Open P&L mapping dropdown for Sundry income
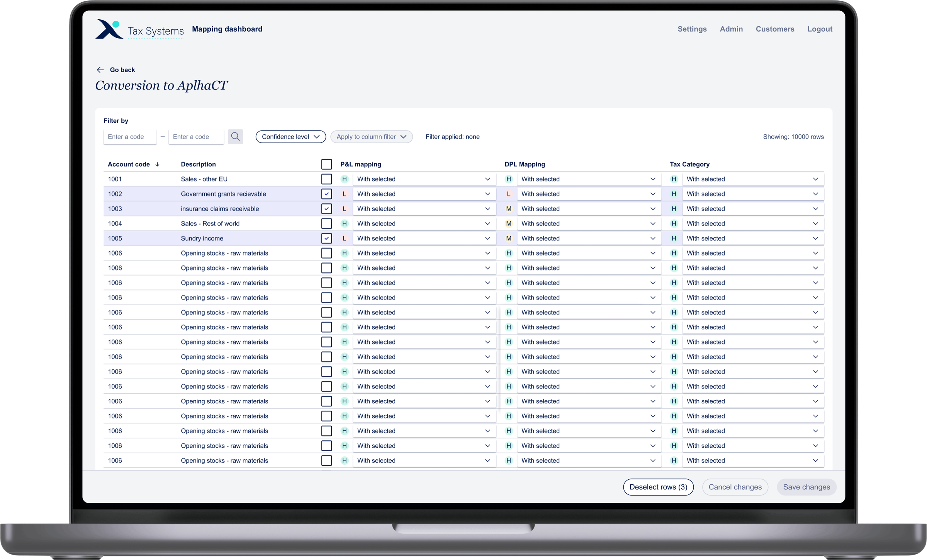Screen dimensions: 927x560 [424, 239]
